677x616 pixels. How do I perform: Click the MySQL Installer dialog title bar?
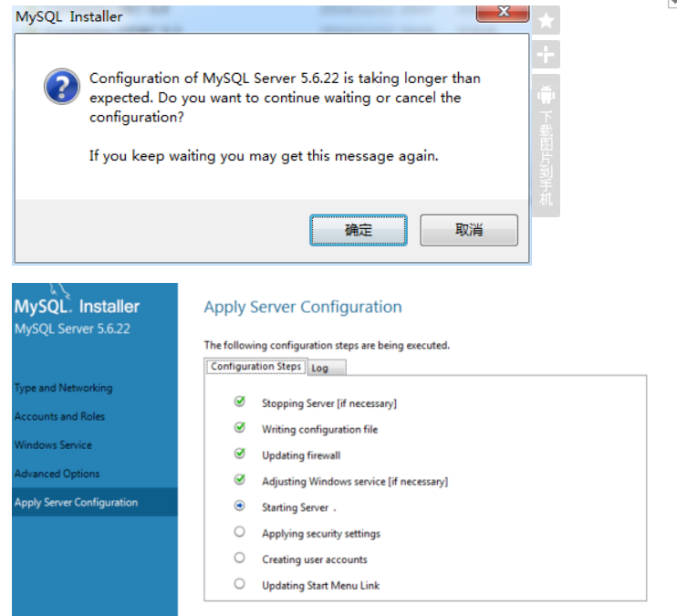(x=244, y=17)
